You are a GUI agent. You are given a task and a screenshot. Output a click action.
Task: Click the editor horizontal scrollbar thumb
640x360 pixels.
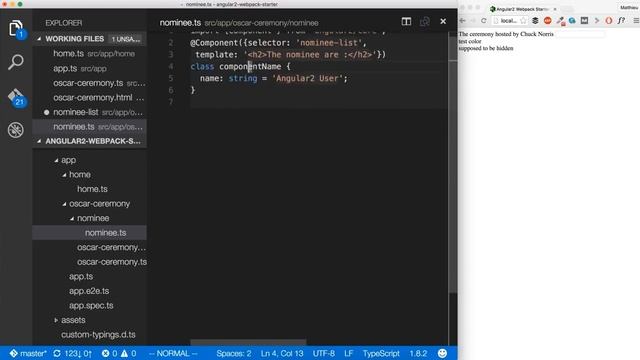(248, 342)
